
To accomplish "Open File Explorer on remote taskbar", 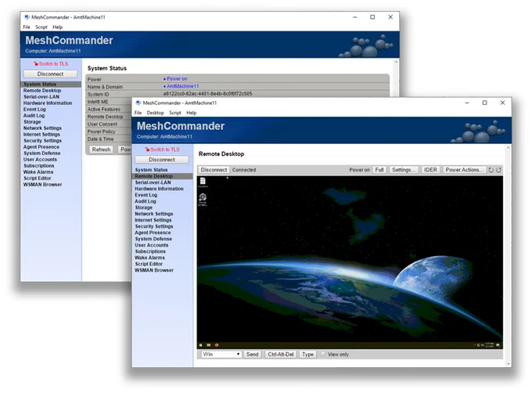I will 209,345.
